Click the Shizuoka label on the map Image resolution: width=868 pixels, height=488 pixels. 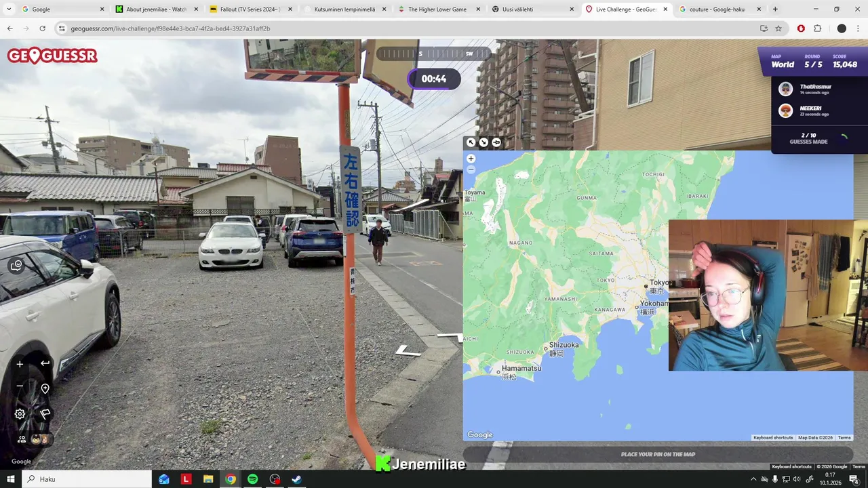pyautogui.click(x=564, y=345)
